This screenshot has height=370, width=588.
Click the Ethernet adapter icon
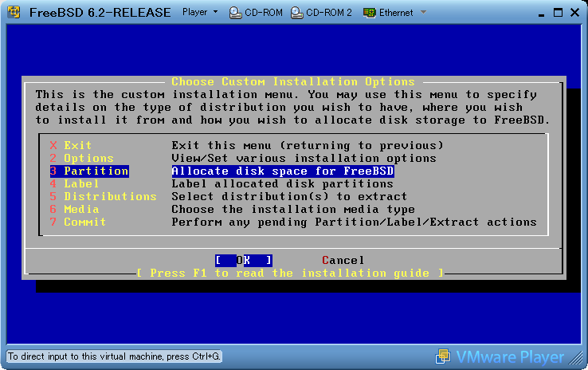tap(370, 13)
